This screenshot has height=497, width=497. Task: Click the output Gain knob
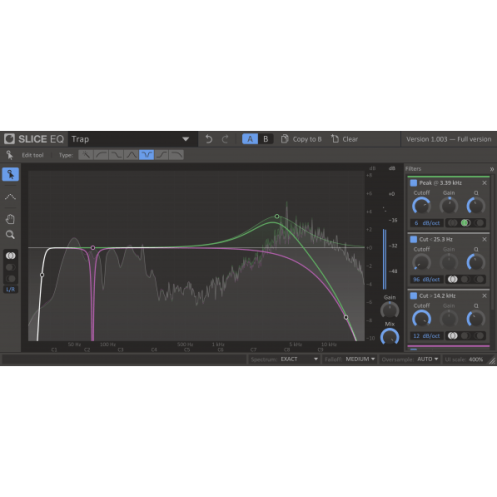tap(390, 310)
